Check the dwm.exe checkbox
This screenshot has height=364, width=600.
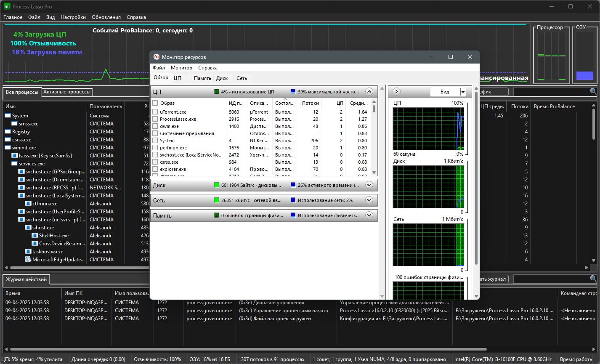pyautogui.click(x=155, y=126)
